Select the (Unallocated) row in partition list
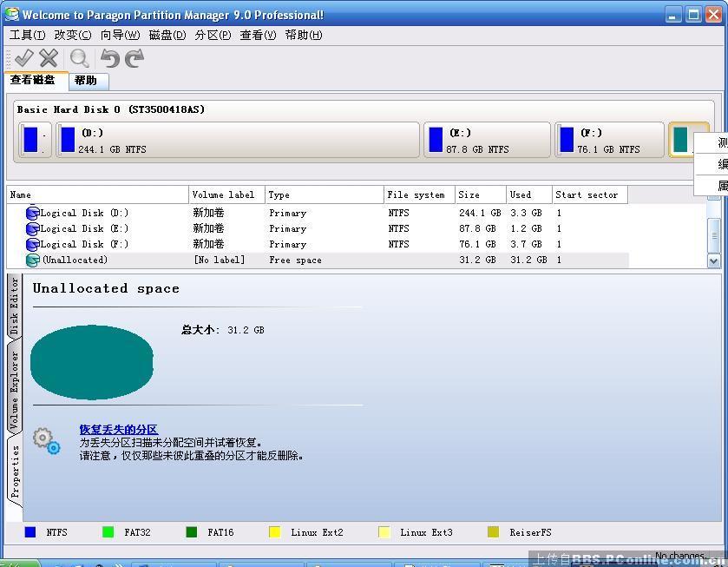Viewport: 728px width, 567px height. (75, 260)
